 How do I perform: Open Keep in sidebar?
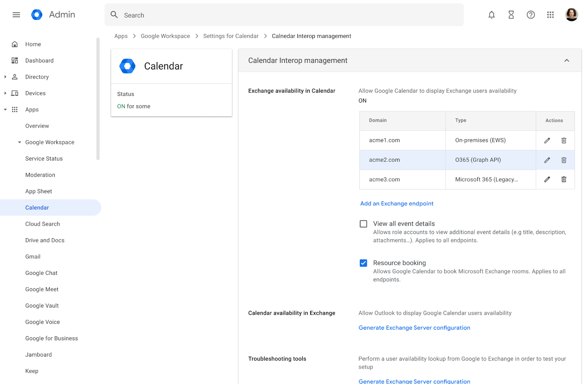32,371
